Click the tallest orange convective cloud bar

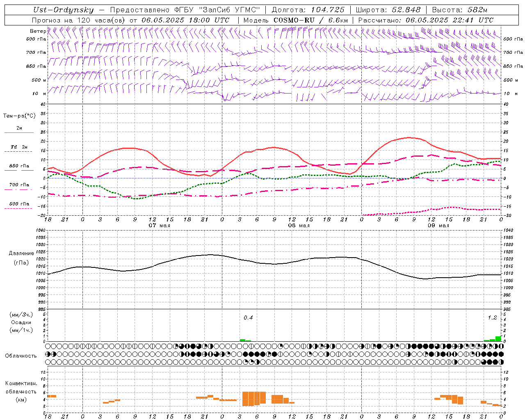click(x=245, y=399)
